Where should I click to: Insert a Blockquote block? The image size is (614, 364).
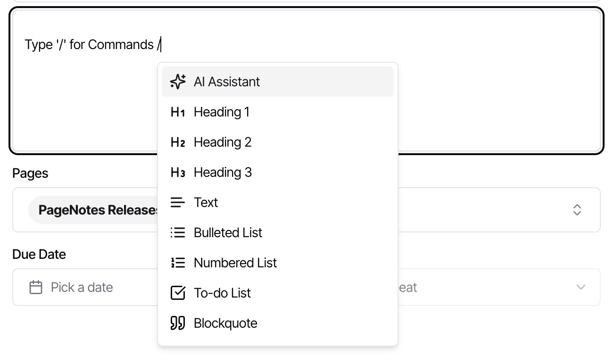point(225,323)
